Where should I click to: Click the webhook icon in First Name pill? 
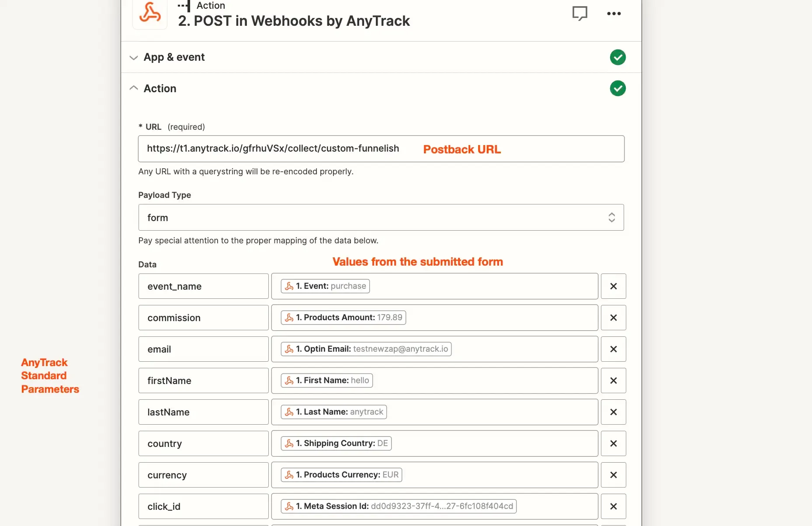click(289, 381)
